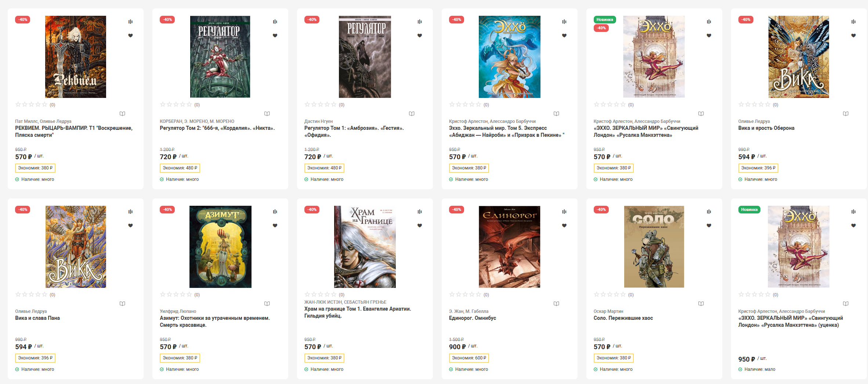Favorite Храм на границе with heart icon
Screen dimensions: 868x384
420,226
